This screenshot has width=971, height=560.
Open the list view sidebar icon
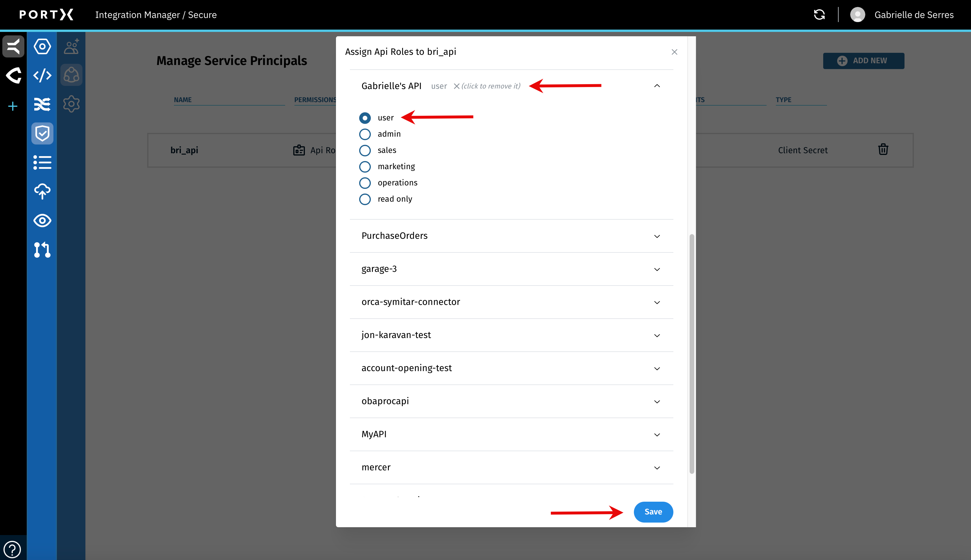(x=42, y=163)
